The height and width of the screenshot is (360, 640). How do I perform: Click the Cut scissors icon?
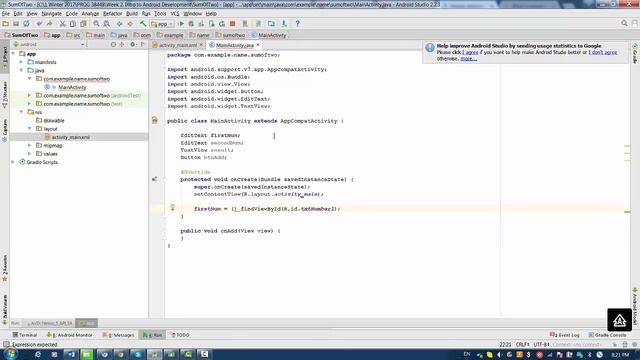pos(62,24)
